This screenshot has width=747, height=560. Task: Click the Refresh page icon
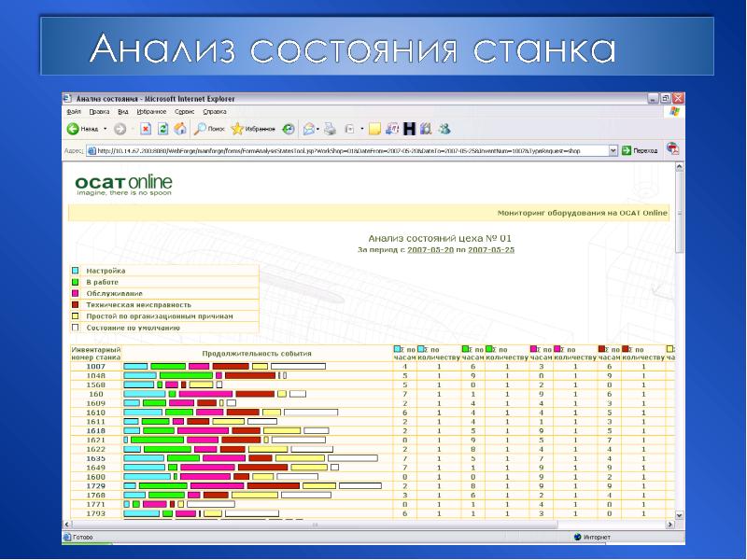[162, 129]
